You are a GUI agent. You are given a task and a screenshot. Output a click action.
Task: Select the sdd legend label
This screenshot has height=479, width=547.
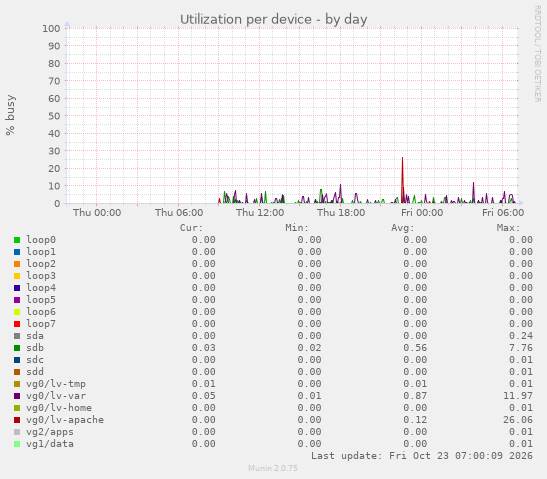tap(35, 372)
